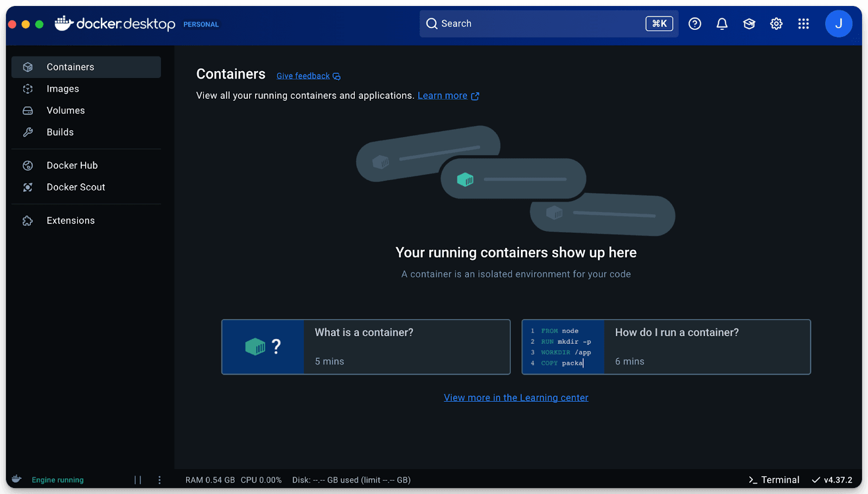Image resolution: width=868 pixels, height=494 pixels.
Task: Click the PERSONAL account label
Action: click(x=201, y=24)
